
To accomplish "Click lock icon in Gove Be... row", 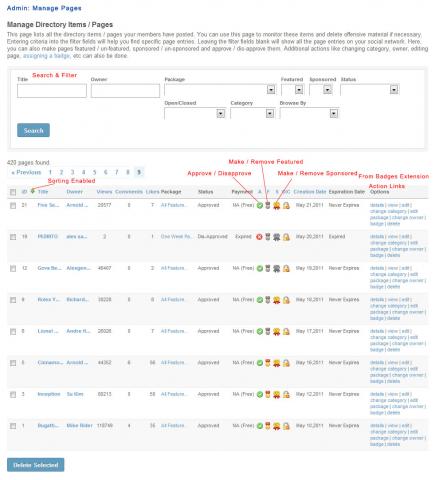I will tap(286, 268).
